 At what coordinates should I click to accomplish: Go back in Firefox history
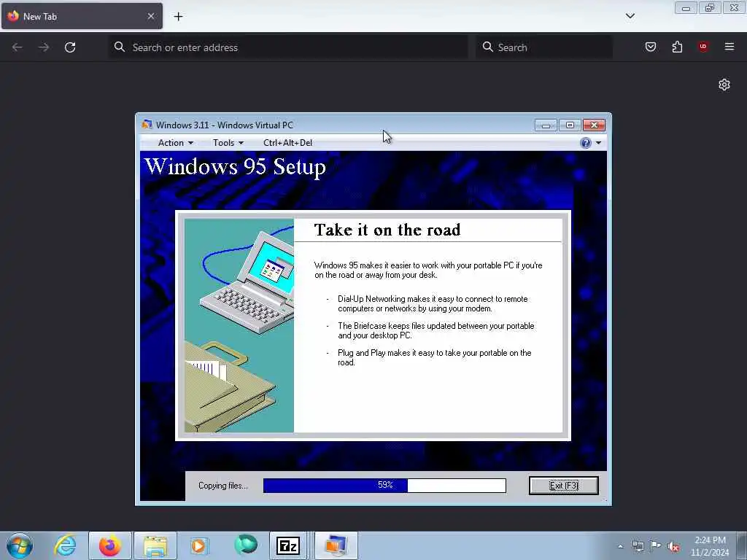coord(18,47)
